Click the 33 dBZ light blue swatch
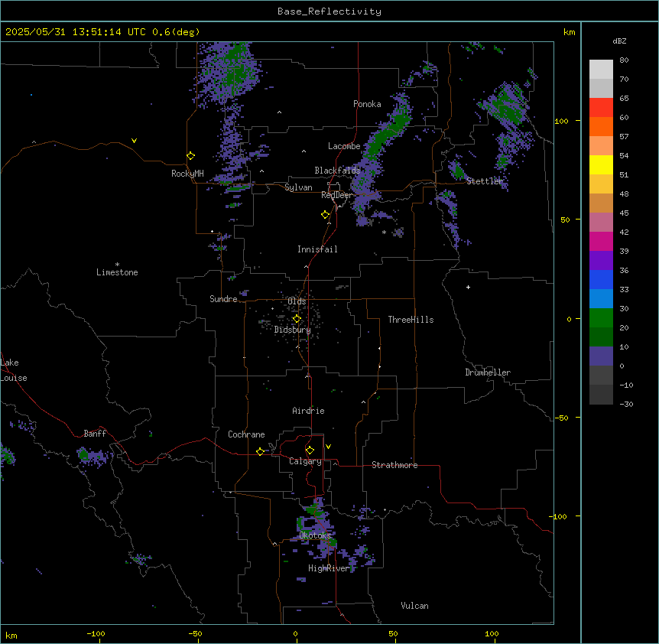 [x=601, y=298]
